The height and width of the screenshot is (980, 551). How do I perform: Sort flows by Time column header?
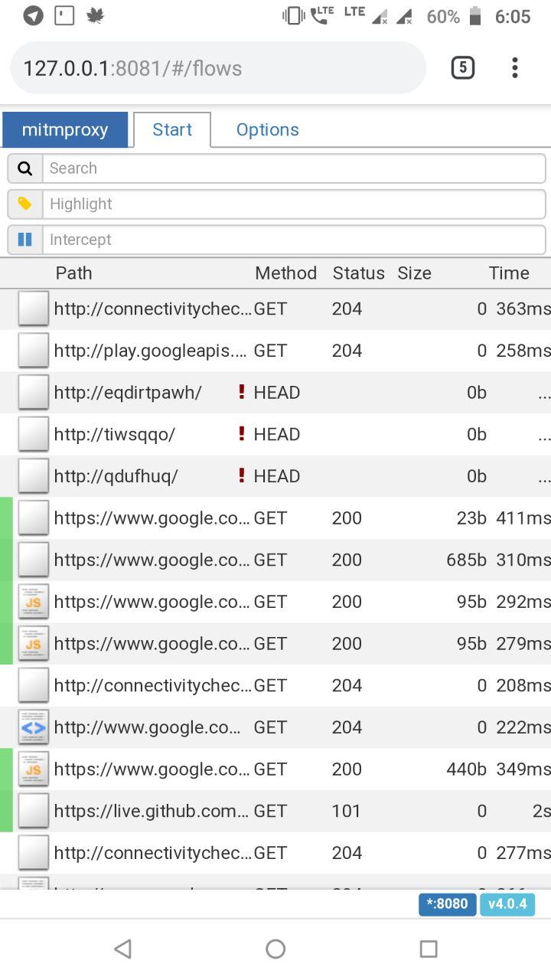tap(509, 273)
